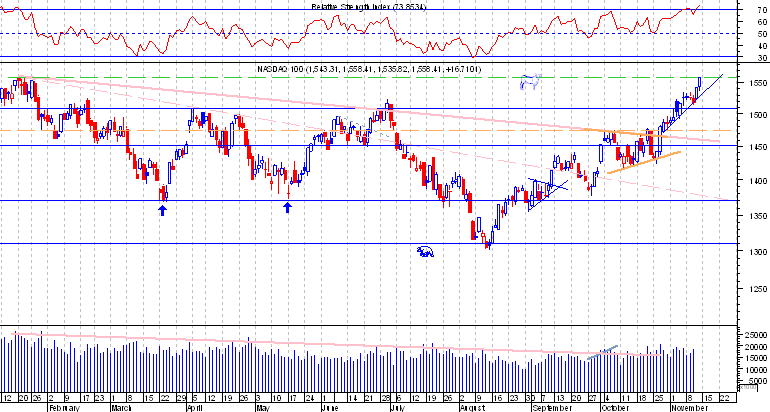Click the 30 date label above September

coord(529,398)
